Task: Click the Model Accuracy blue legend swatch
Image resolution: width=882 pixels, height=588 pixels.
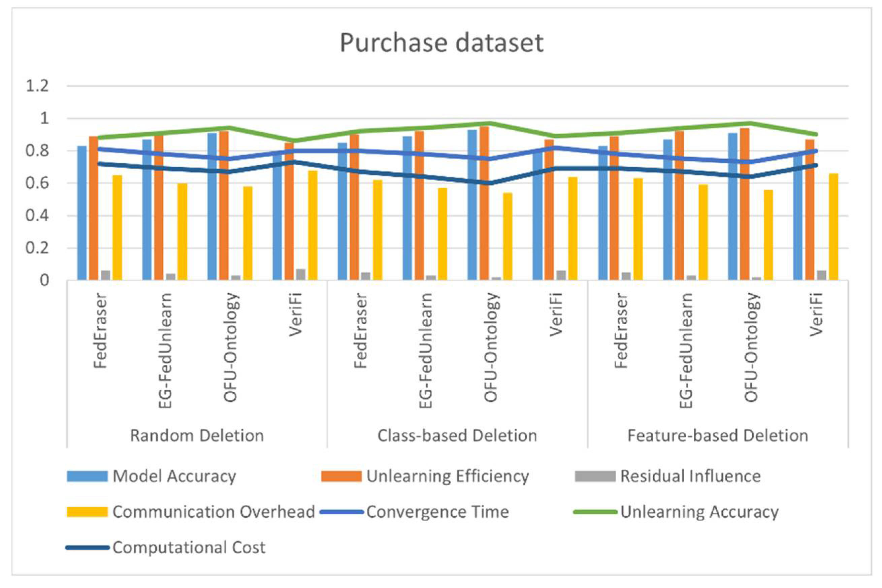Action: coord(87,476)
